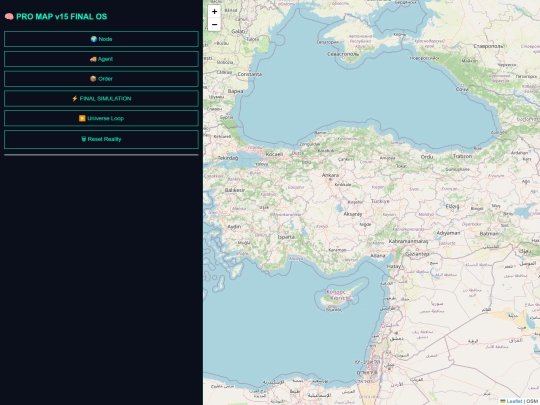Run the FINAL SIMULATION button
The image size is (540, 405).
[x=101, y=98]
